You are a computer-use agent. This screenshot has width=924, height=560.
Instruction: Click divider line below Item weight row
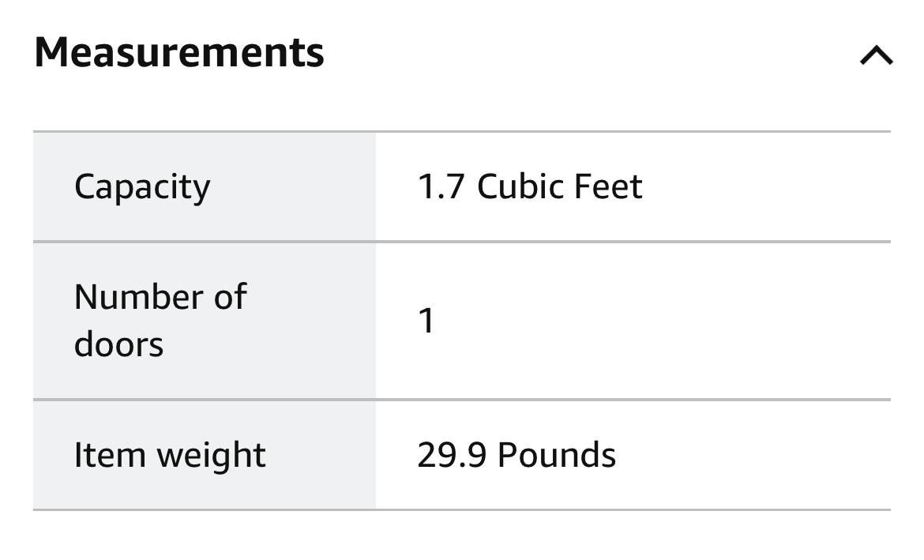tap(462, 510)
